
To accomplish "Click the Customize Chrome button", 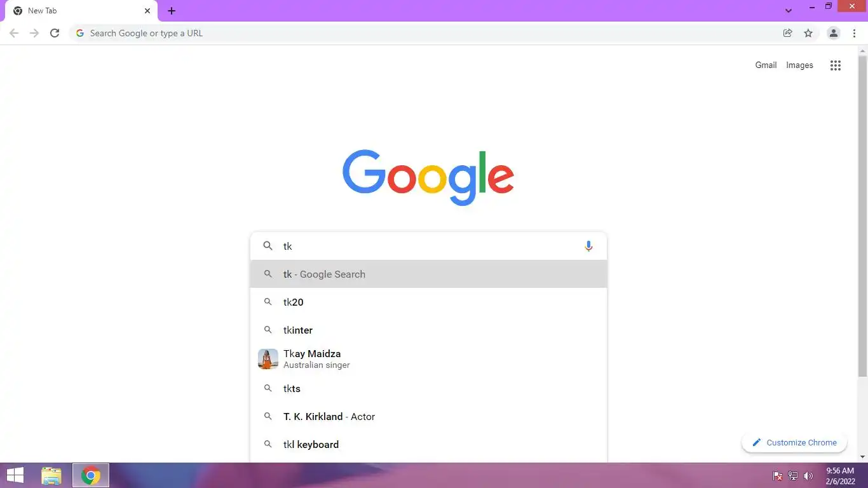I will pos(794,442).
